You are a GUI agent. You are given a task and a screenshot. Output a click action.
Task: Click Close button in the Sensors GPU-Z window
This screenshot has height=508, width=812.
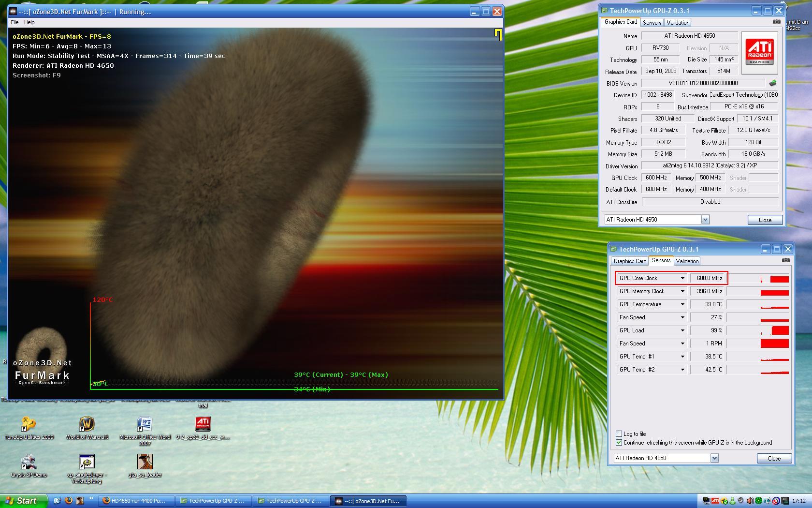pos(774,458)
